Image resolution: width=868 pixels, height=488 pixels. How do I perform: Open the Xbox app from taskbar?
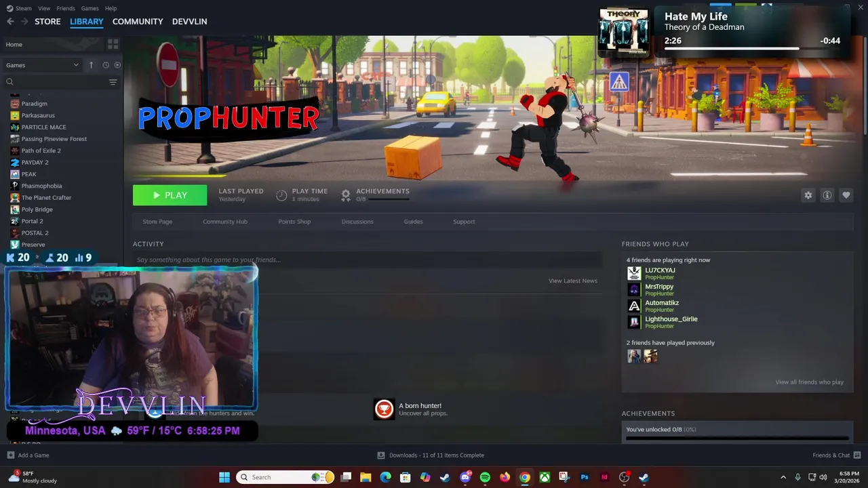pyautogui.click(x=545, y=477)
